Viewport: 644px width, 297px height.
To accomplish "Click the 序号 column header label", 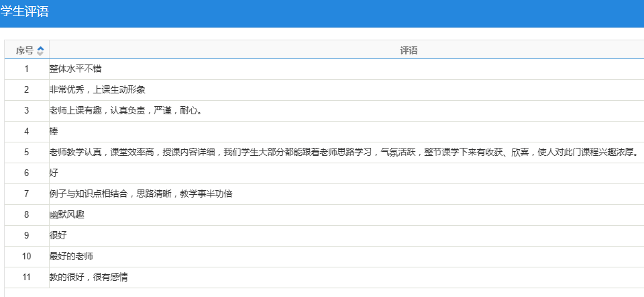I will (x=25, y=50).
